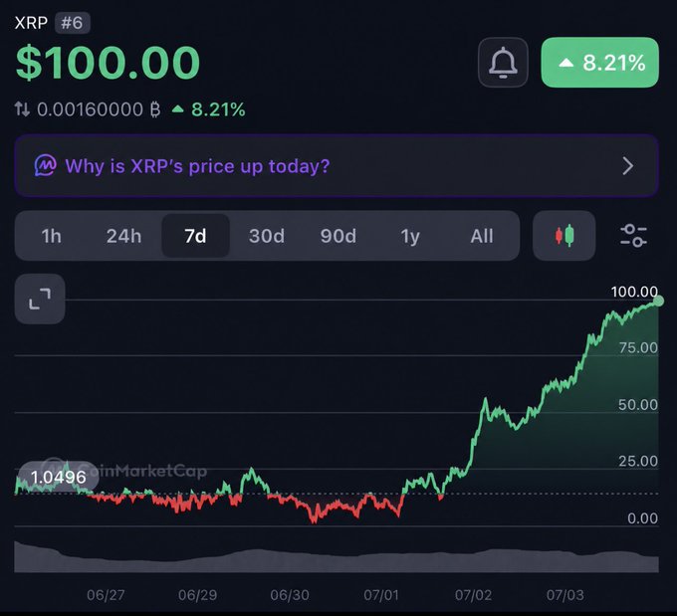
Task: Tap the 06/30 date label
Action: pyautogui.click(x=290, y=595)
